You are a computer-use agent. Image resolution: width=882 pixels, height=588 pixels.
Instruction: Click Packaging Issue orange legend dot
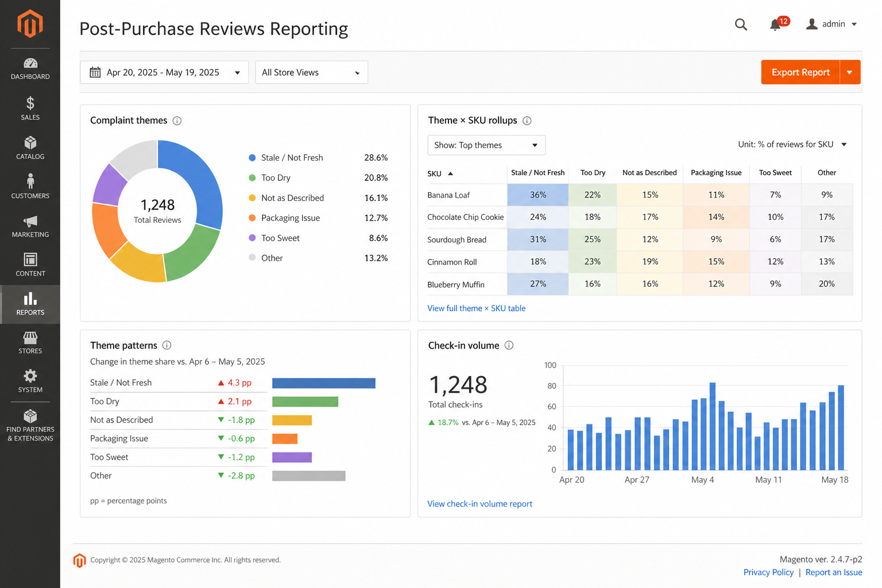pos(252,218)
